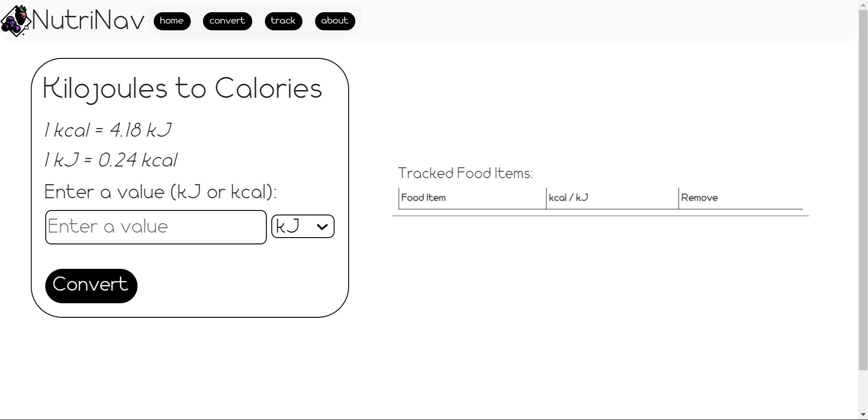Click the '1 kJ = 0.24 kcal' text

(x=111, y=160)
